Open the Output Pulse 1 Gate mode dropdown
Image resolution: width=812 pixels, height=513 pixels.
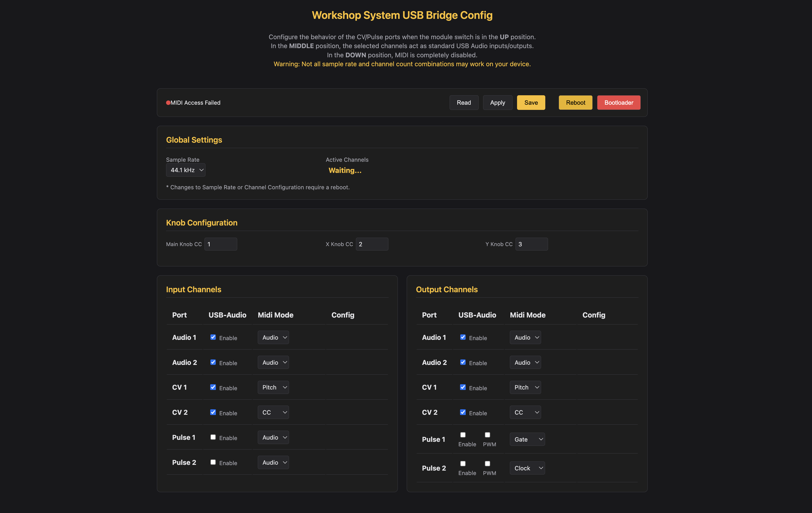pyautogui.click(x=527, y=439)
